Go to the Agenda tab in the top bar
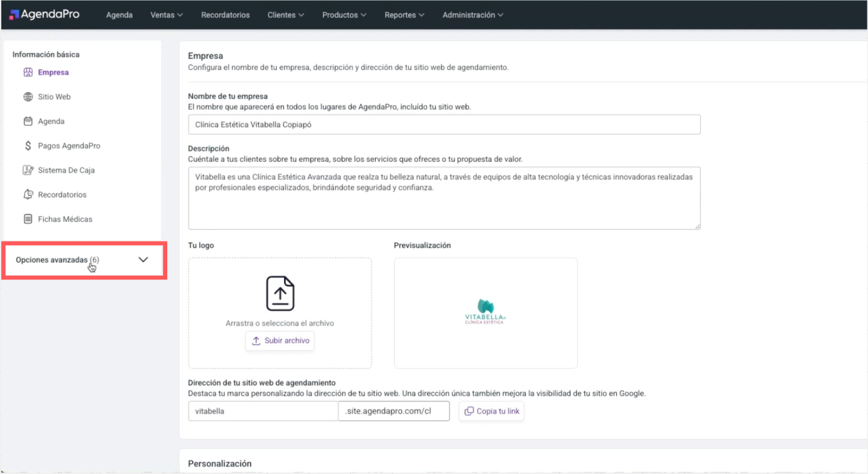This screenshot has width=868, height=474. coord(119,15)
